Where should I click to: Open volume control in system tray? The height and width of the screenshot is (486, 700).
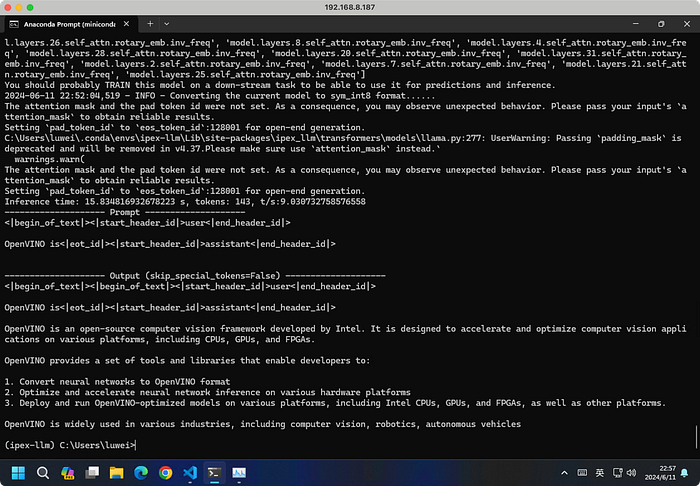pos(631,473)
